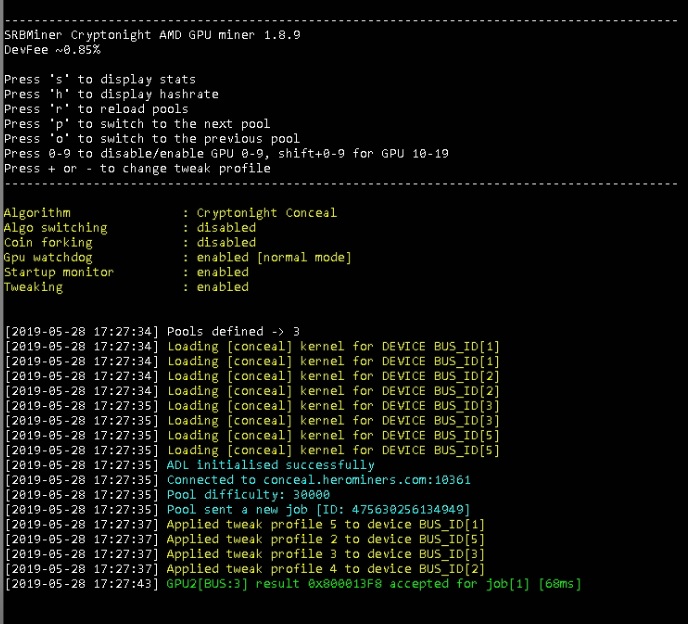Click the 'Tweaking' label

tap(33, 288)
